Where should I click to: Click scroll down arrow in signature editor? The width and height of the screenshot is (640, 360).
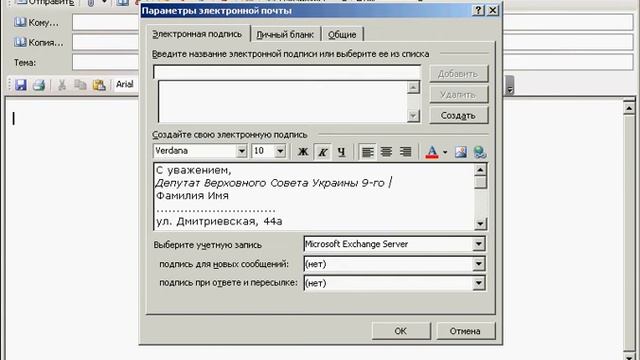click(480, 224)
